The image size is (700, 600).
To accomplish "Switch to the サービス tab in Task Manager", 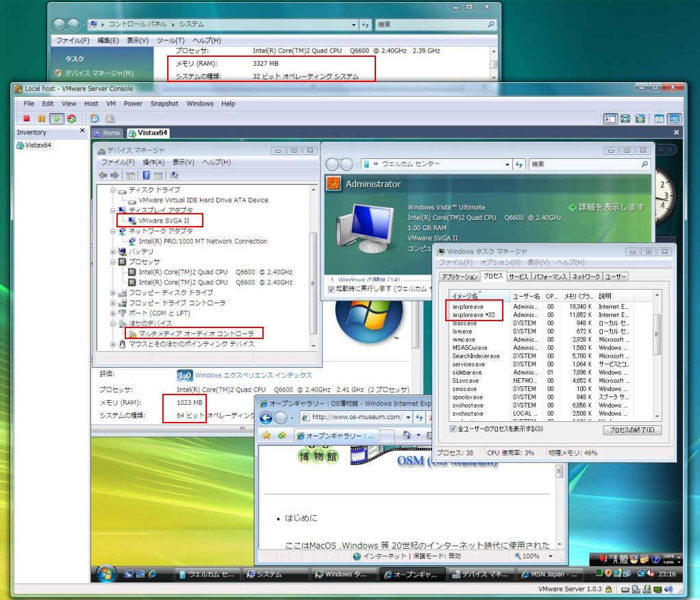I will click(x=518, y=277).
